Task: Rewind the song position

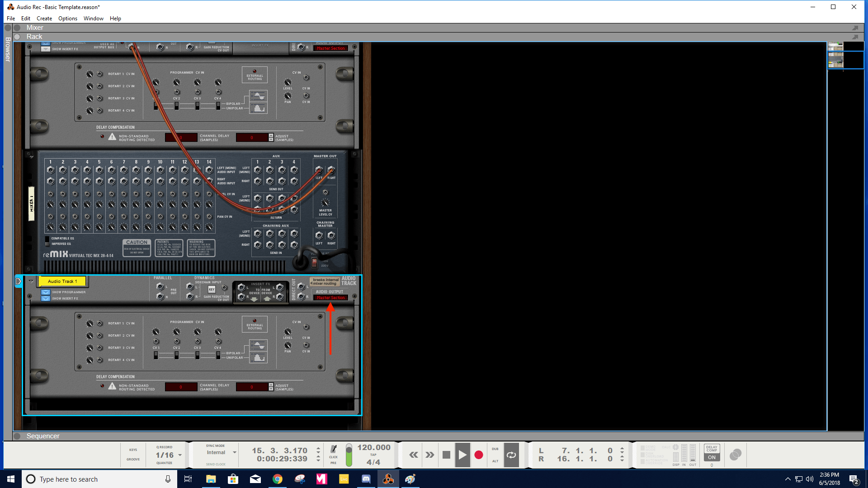Action: click(414, 455)
